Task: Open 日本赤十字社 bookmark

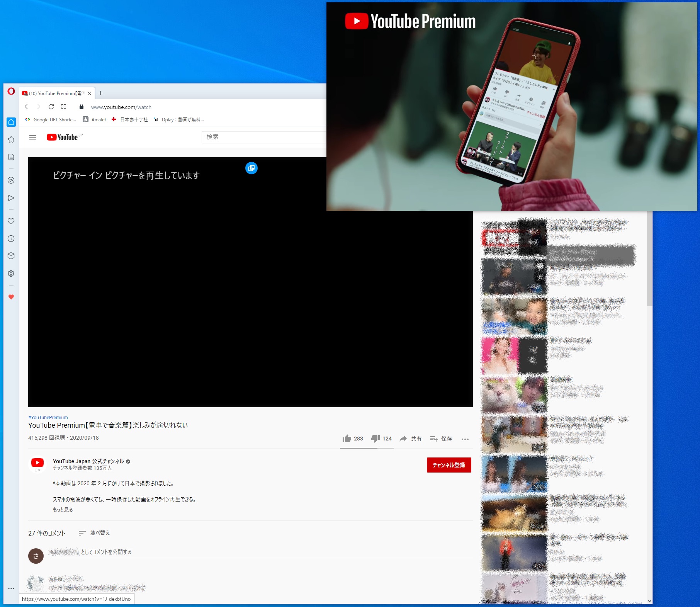Action: point(129,119)
